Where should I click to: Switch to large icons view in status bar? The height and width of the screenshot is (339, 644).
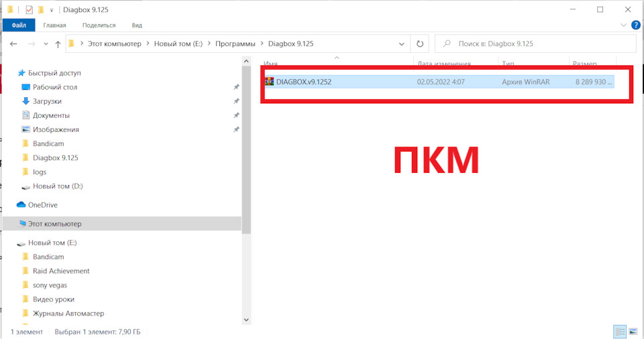pyautogui.click(x=633, y=332)
